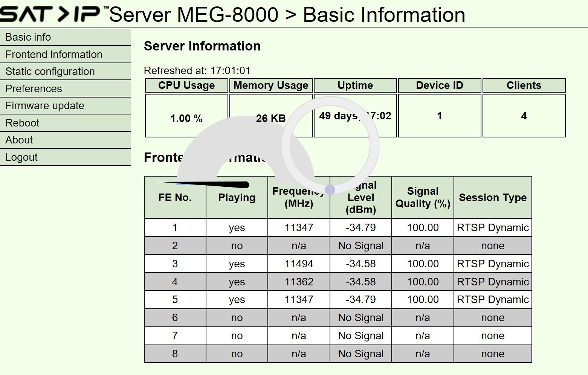The width and height of the screenshot is (588, 375).
Task: Select the Memory Usage header
Action: click(x=271, y=85)
